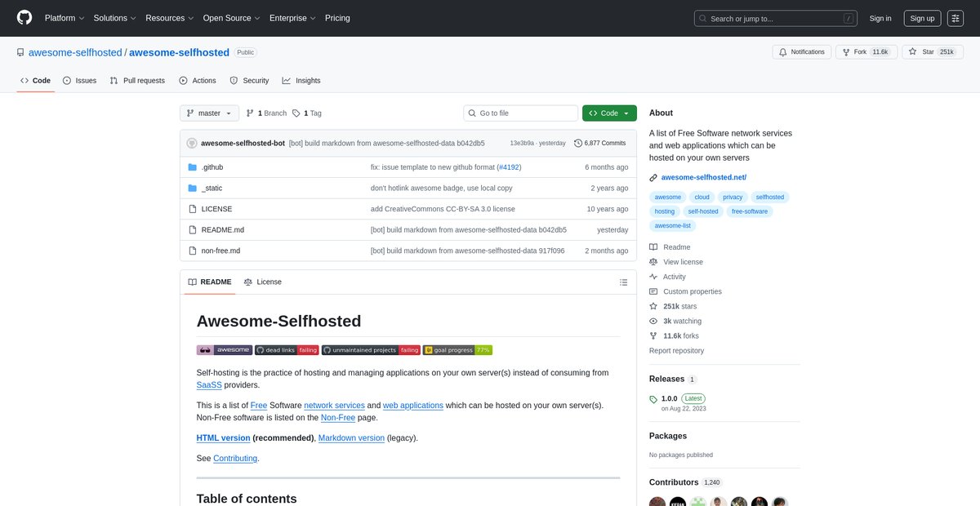View the Insights tab
The width and height of the screenshot is (980, 506).
(301, 81)
